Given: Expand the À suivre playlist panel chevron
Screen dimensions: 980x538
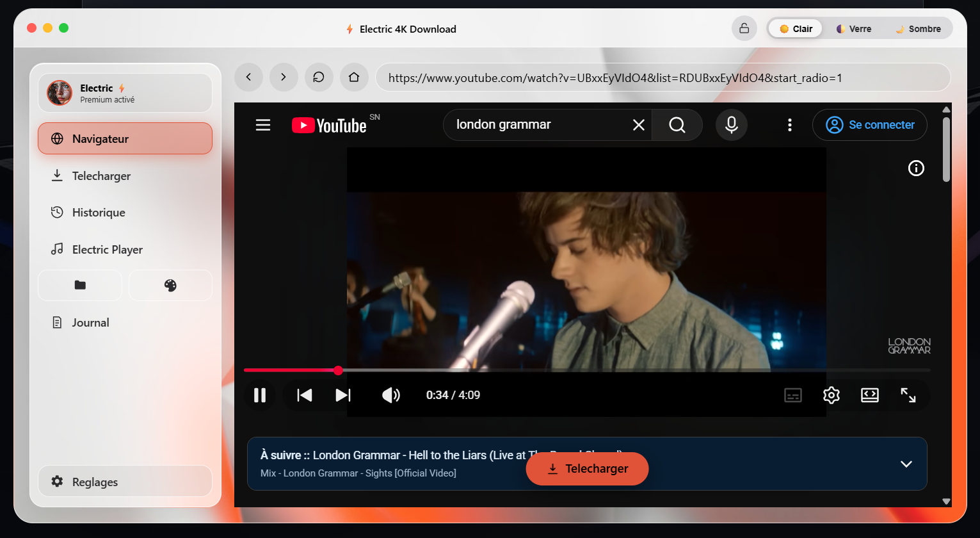Looking at the screenshot, I should [x=906, y=464].
